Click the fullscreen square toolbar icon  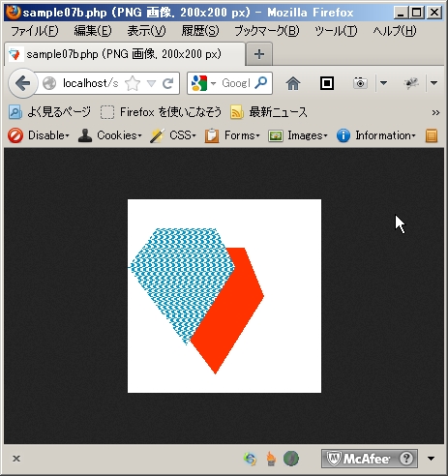click(327, 83)
